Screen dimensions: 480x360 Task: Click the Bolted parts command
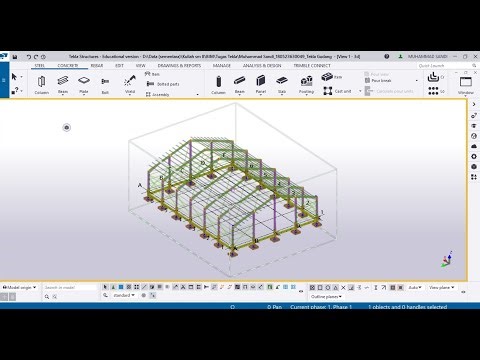(163, 84)
